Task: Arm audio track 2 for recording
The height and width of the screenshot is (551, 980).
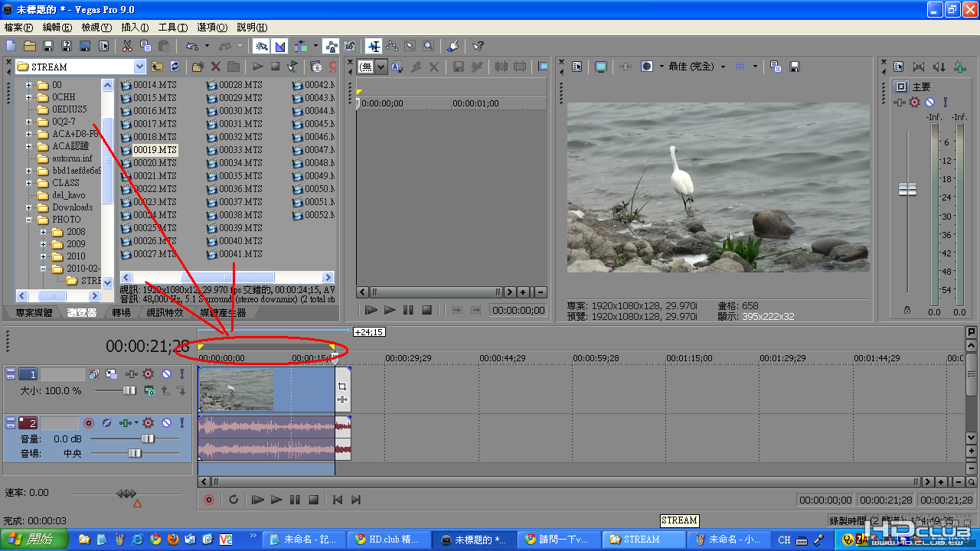Action: (x=89, y=422)
